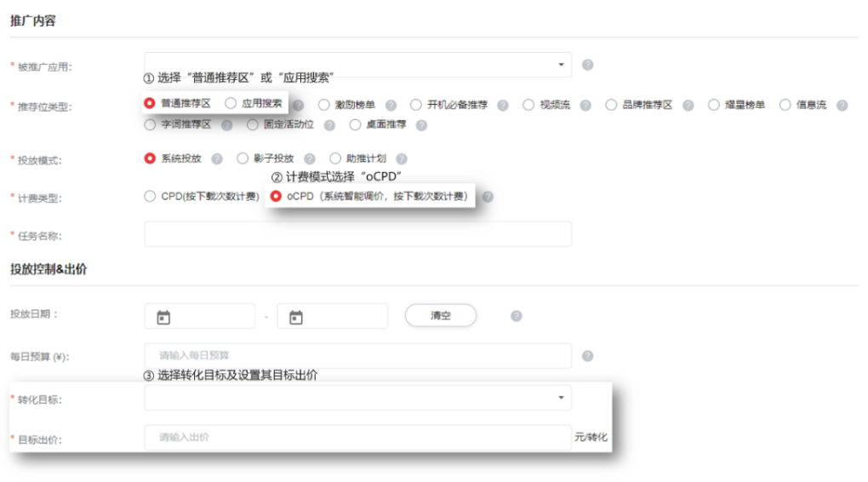Click end date input box
The width and height of the screenshot is (868, 482).
[x=333, y=316]
